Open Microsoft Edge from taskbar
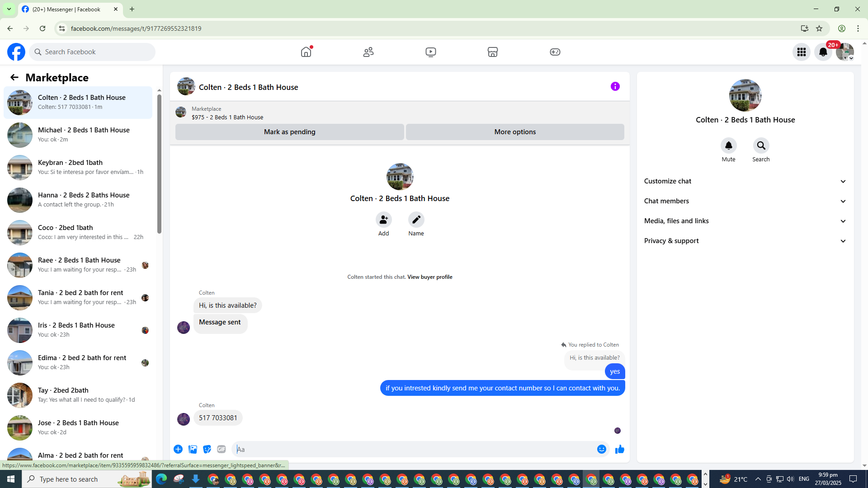The height and width of the screenshot is (488, 868). click(x=161, y=479)
